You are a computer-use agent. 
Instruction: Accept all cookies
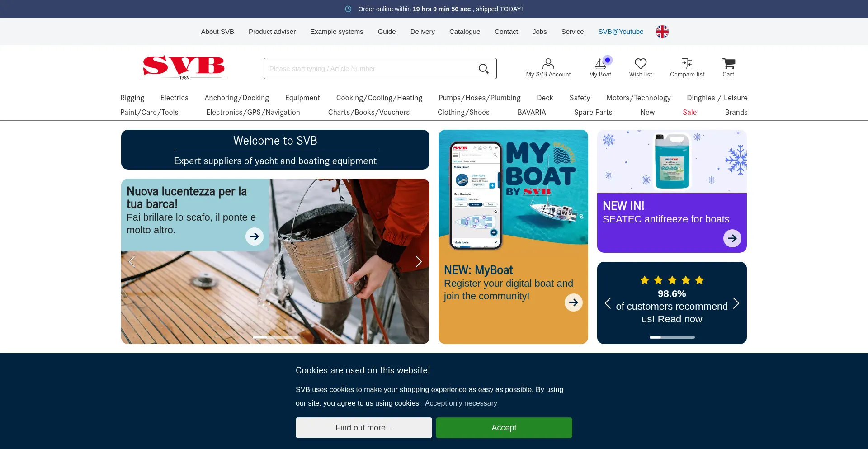(504, 428)
